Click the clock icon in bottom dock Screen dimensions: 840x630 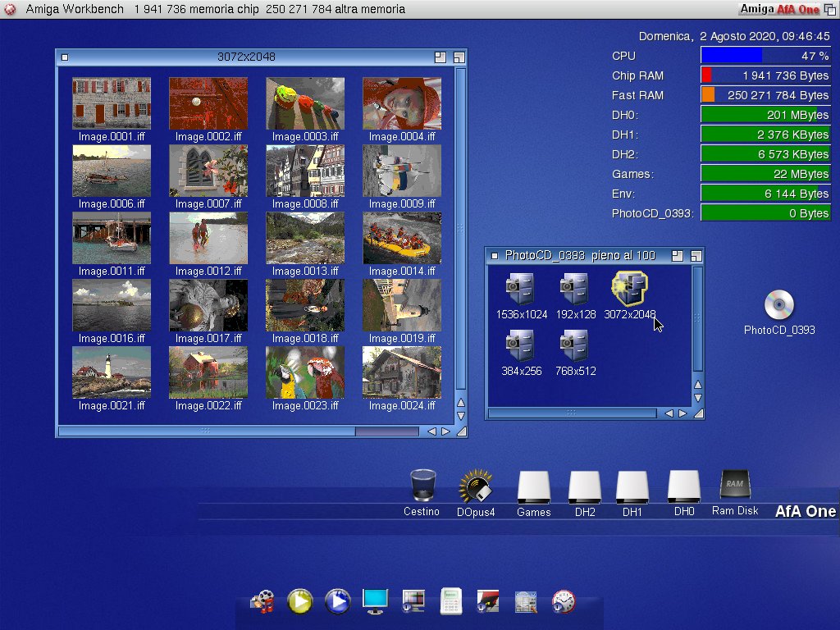564,601
